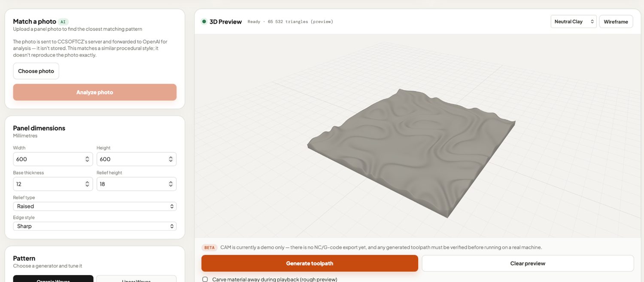The image size is (644, 282).
Task: Focus the Relief height input field
Action: (x=137, y=184)
